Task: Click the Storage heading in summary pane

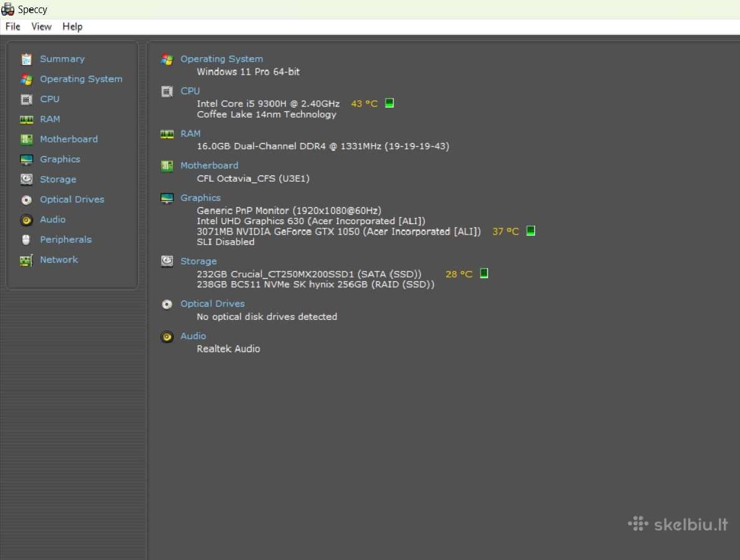Action: pyautogui.click(x=199, y=261)
